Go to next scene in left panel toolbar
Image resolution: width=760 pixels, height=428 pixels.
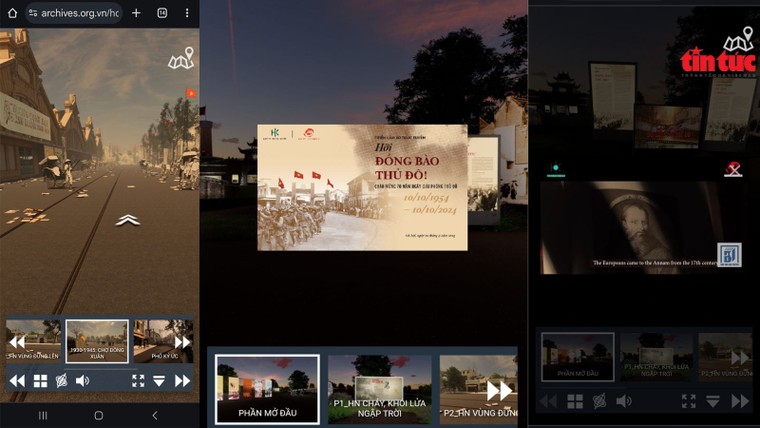[182, 381]
